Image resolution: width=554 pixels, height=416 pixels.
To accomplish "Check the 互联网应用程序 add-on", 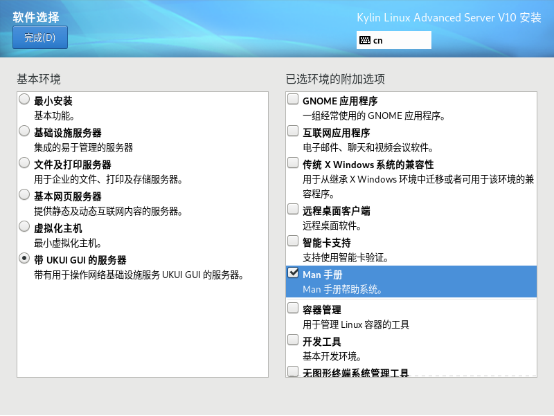I will click(x=293, y=131).
